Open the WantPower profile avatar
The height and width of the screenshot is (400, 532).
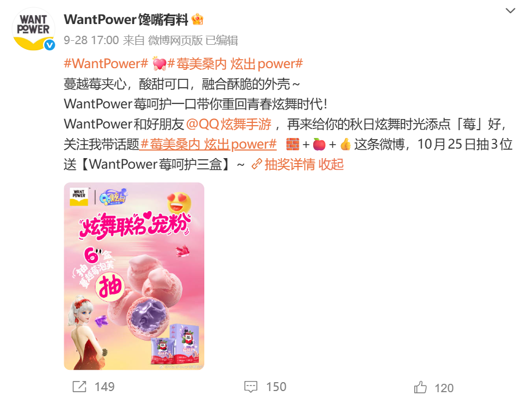(33, 29)
